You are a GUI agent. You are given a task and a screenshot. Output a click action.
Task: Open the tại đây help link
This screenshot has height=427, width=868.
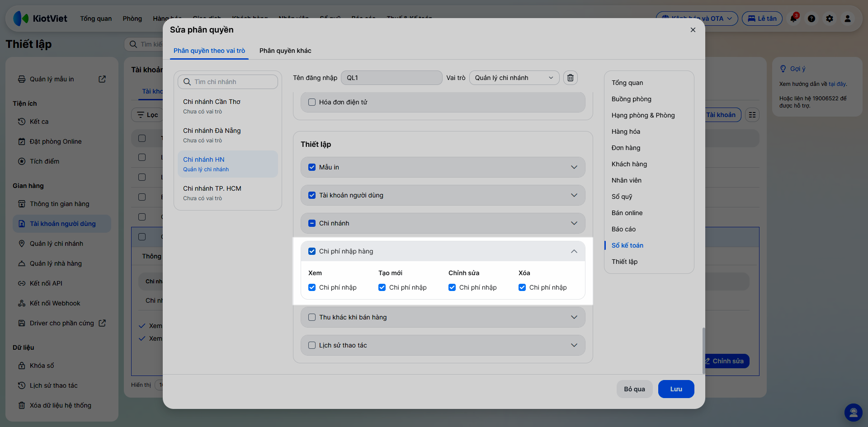837,84
